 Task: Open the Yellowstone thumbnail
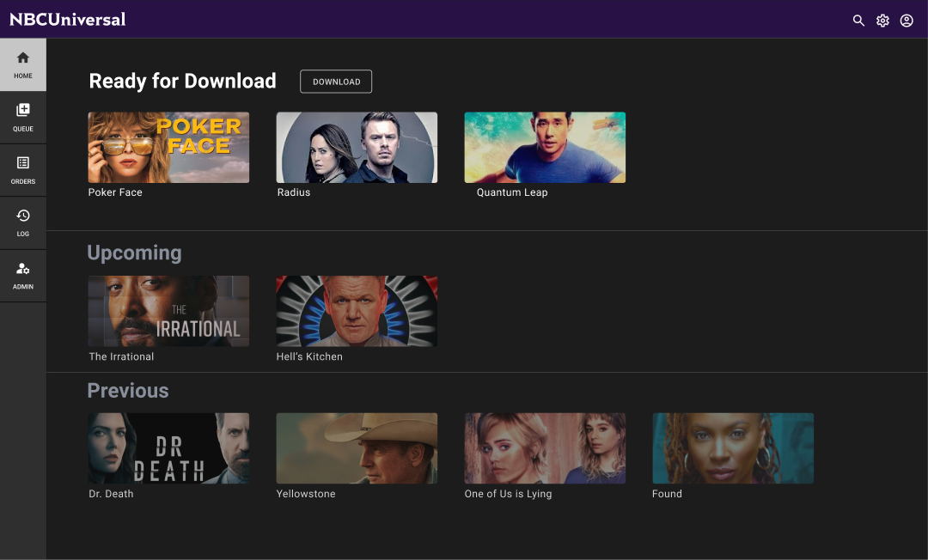point(357,448)
